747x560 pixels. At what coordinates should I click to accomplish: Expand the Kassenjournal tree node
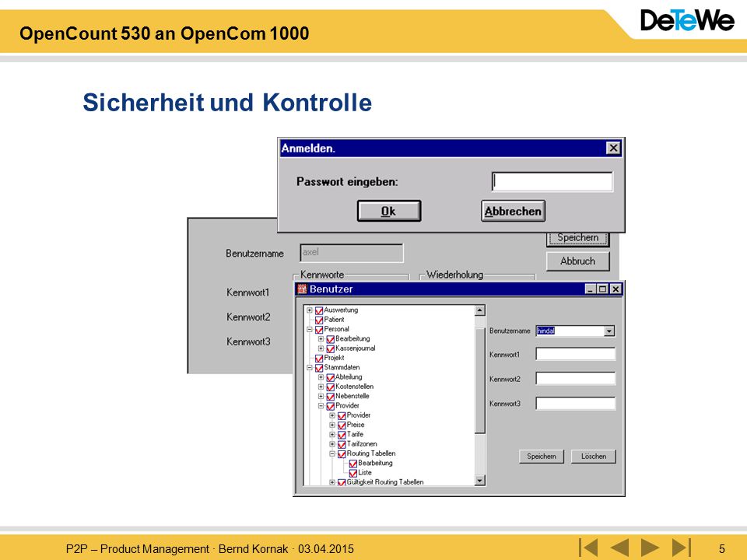tap(321, 348)
